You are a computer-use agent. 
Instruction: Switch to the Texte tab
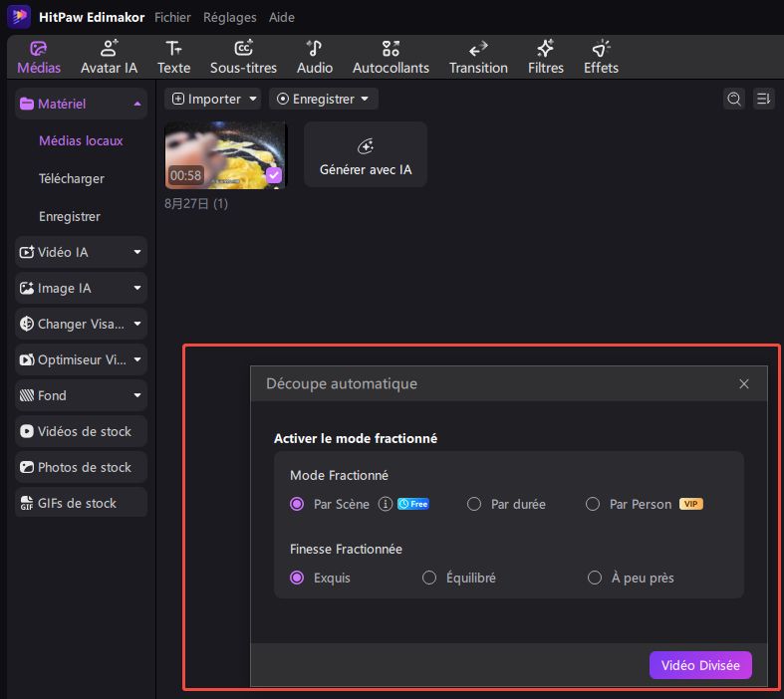point(173,58)
